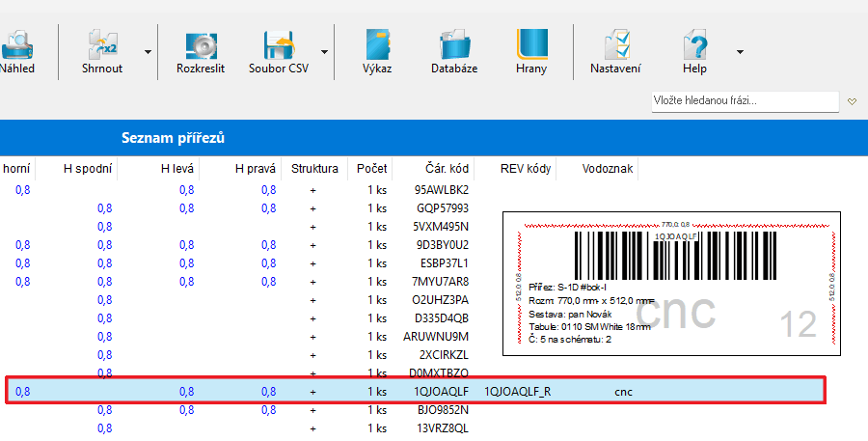868x441 pixels.
Task: Click the Help question mark icon
Action: point(694,46)
